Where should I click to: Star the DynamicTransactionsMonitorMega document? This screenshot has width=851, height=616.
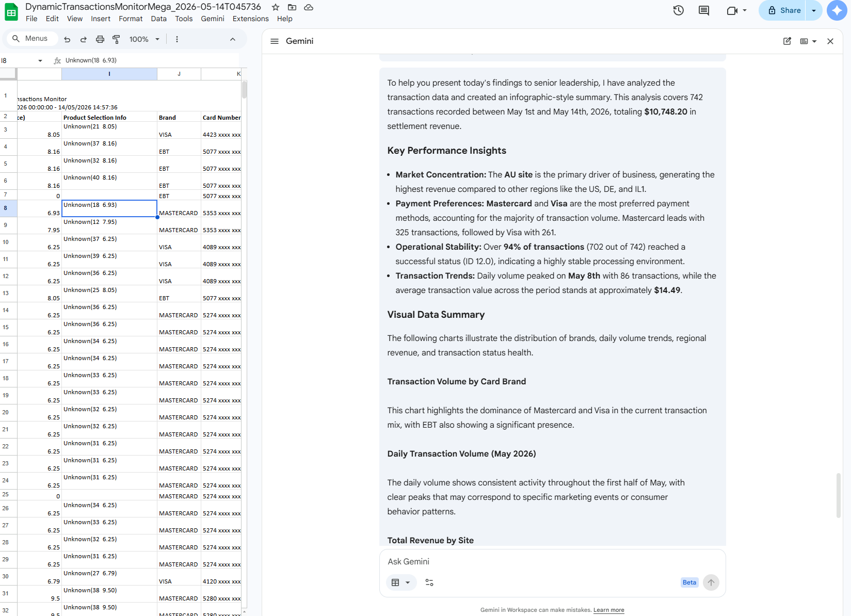click(276, 7)
